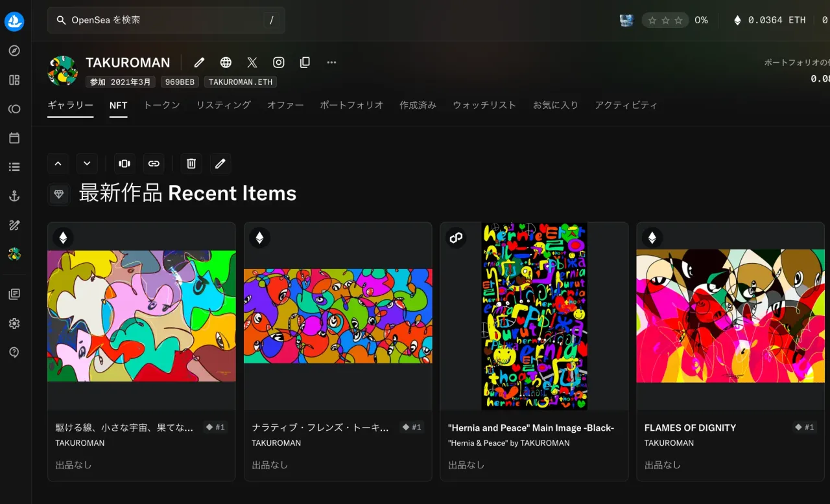The image size is (830, 504).
Task: Open the X (Twitter) profile link icon
Action: click(252, 62)
